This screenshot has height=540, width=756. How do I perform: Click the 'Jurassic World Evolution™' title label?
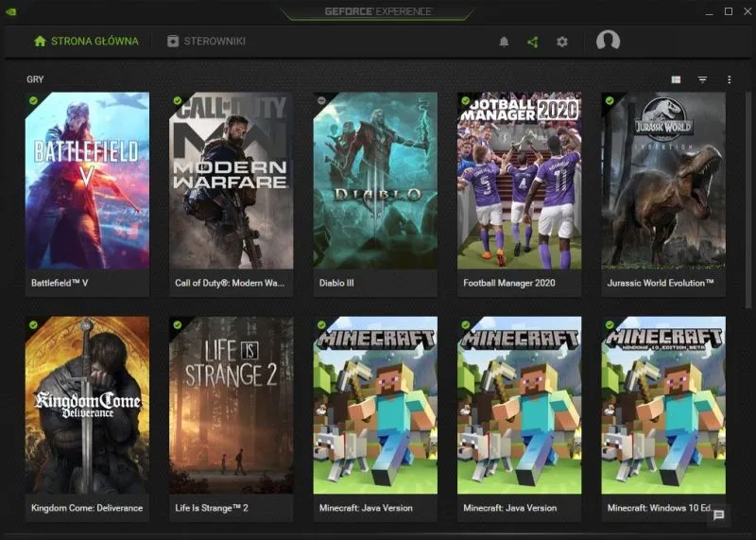click(x=660, y=283)
